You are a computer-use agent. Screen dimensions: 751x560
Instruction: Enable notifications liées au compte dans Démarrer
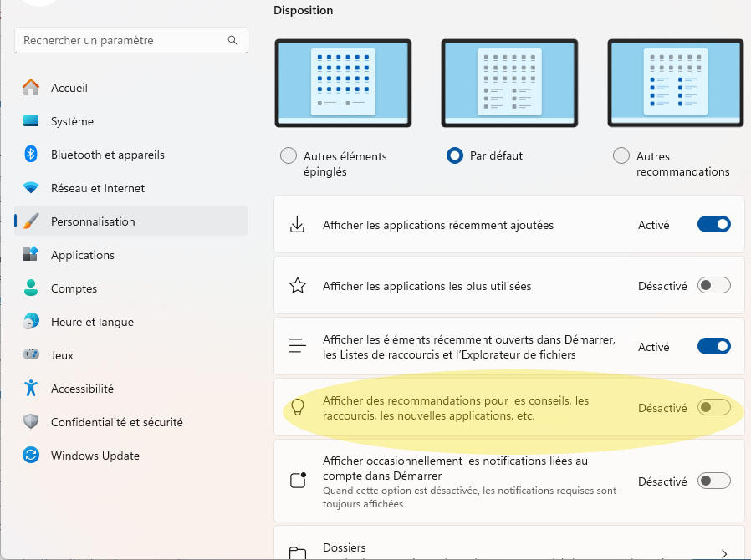click(713, 481)
